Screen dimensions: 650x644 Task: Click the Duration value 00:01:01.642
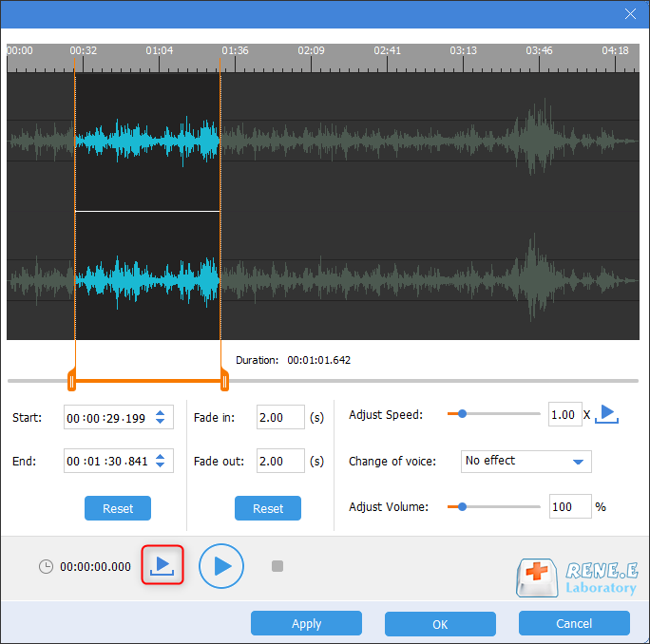318,360
